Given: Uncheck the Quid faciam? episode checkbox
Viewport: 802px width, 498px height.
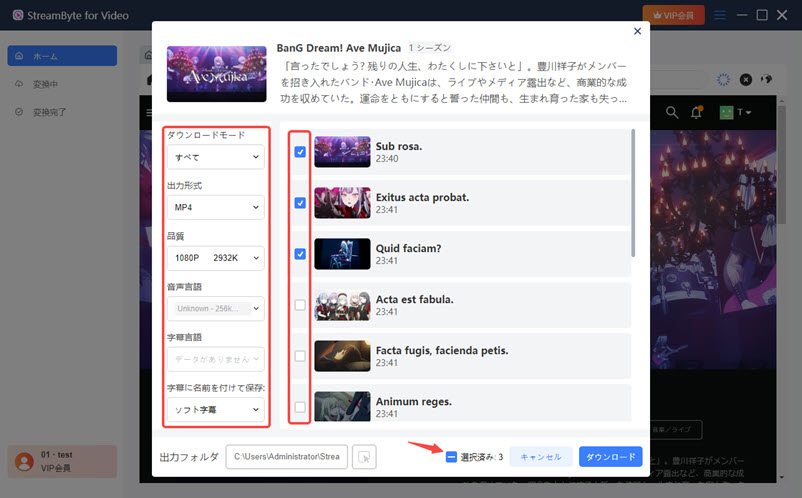Looking at the screenshot, I should click(x=300, y=254).
